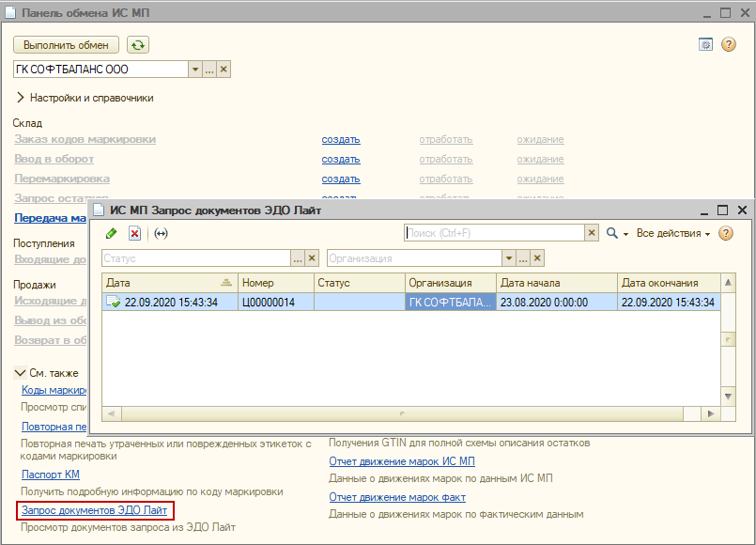Minimize the ИС МП Запрос документов window
Viewport: 756px width, 545px height.
[704, 210]
